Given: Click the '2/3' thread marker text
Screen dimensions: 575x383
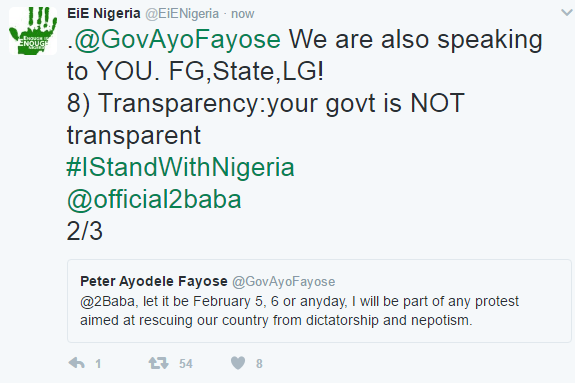Looking at the screenshot, I should click(85, 231).
